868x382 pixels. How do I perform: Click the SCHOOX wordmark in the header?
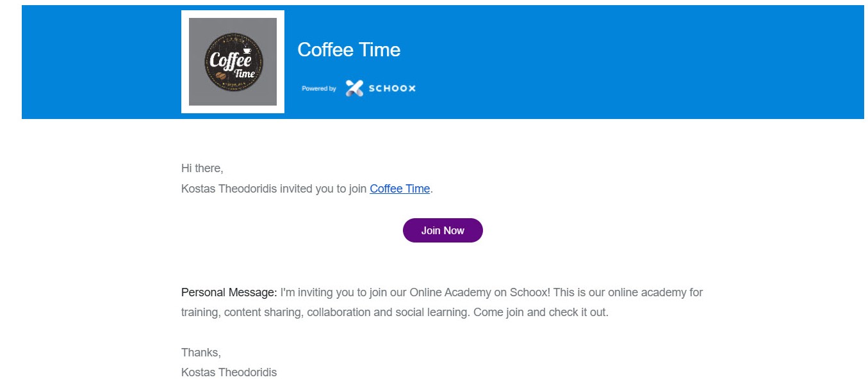(x=392, y=88)
